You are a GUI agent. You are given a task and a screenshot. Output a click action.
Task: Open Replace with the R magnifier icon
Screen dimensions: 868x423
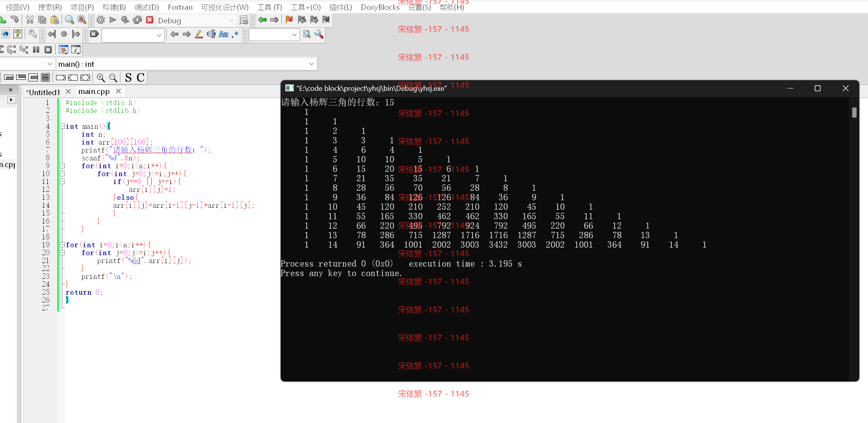tap(82, 20)
